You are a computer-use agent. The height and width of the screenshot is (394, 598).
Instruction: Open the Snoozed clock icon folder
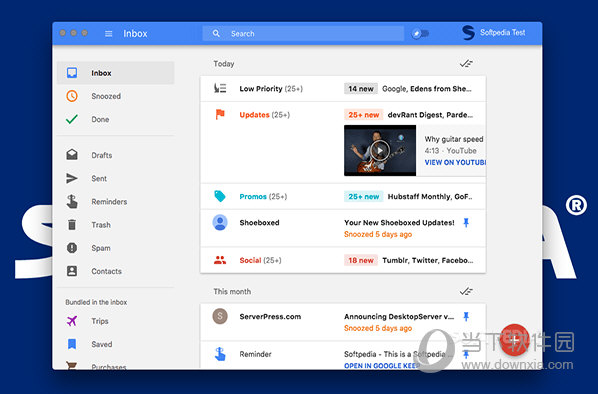(72, 96)
